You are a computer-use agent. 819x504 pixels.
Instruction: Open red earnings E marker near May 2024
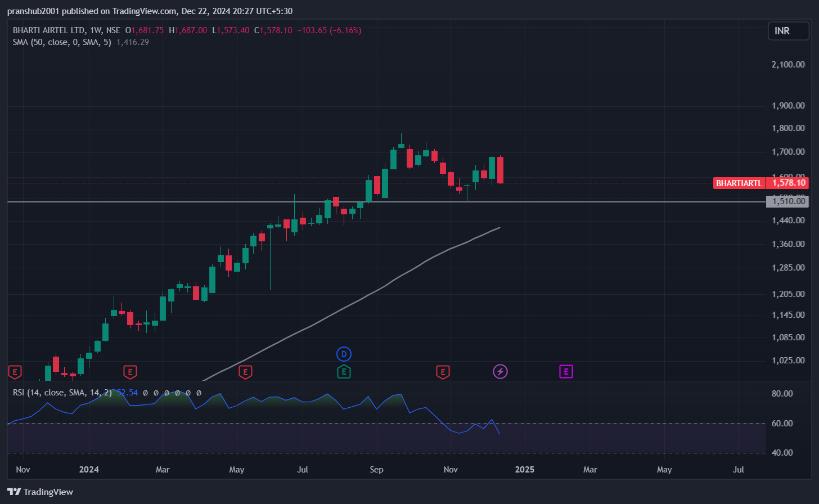click(245, 372)
